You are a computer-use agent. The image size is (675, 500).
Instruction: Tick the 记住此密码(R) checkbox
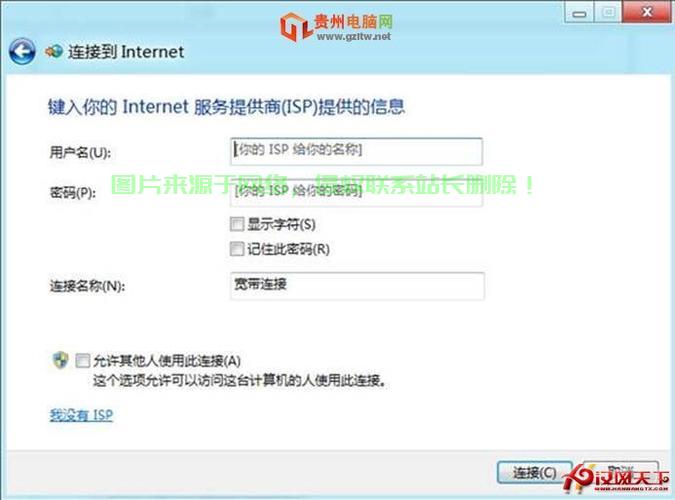237,249
